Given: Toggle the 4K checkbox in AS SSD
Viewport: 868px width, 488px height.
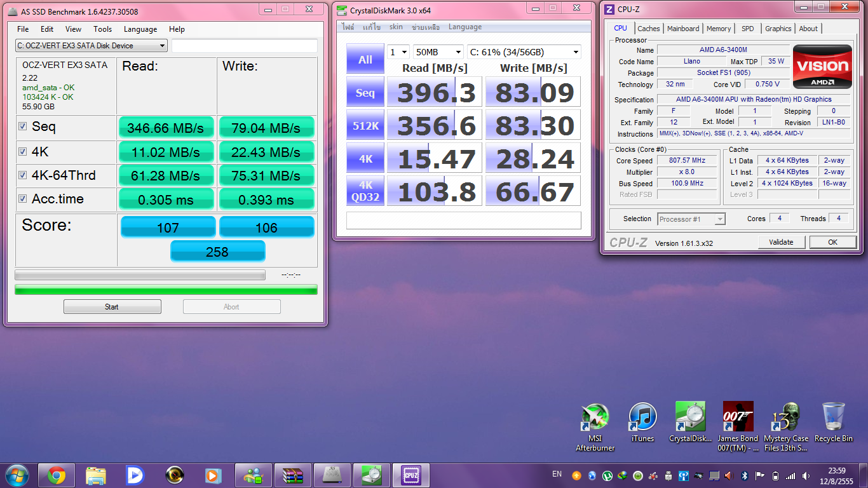Looking at the screenshot, I should [x=23, y=152].
